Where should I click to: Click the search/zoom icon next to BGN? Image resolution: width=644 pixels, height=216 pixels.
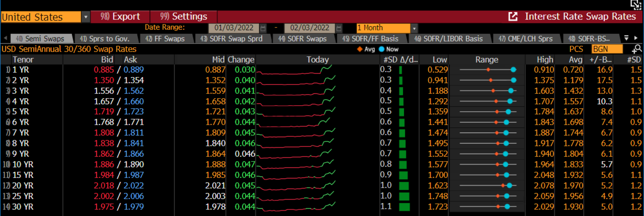click(x=636, y=49)
